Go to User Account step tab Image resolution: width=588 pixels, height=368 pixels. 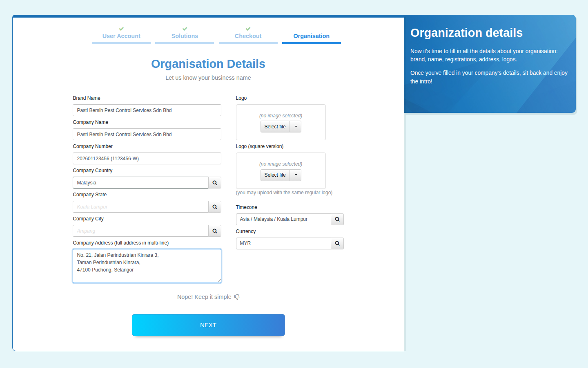pyautogui.click(x=121, y=36)
